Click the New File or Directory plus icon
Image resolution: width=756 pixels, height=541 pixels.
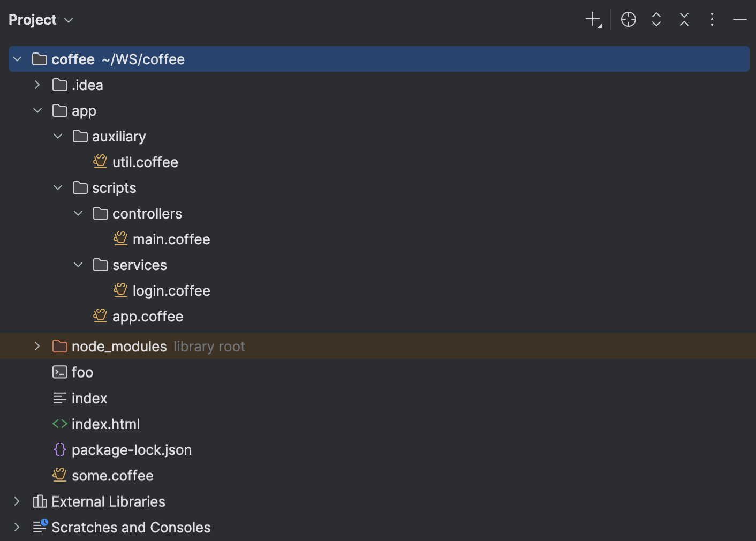[x=593, y=20]
